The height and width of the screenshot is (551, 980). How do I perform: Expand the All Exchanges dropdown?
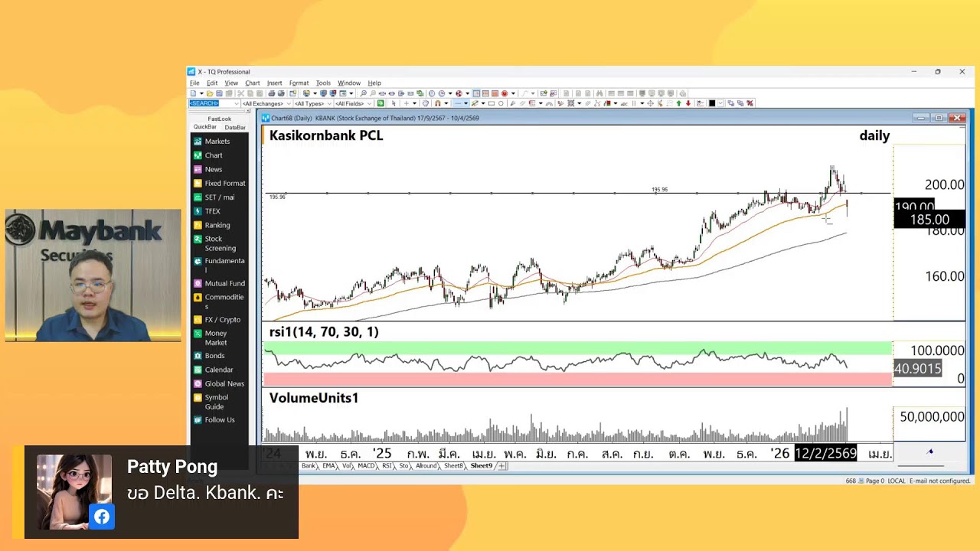(x=289, y=103)
